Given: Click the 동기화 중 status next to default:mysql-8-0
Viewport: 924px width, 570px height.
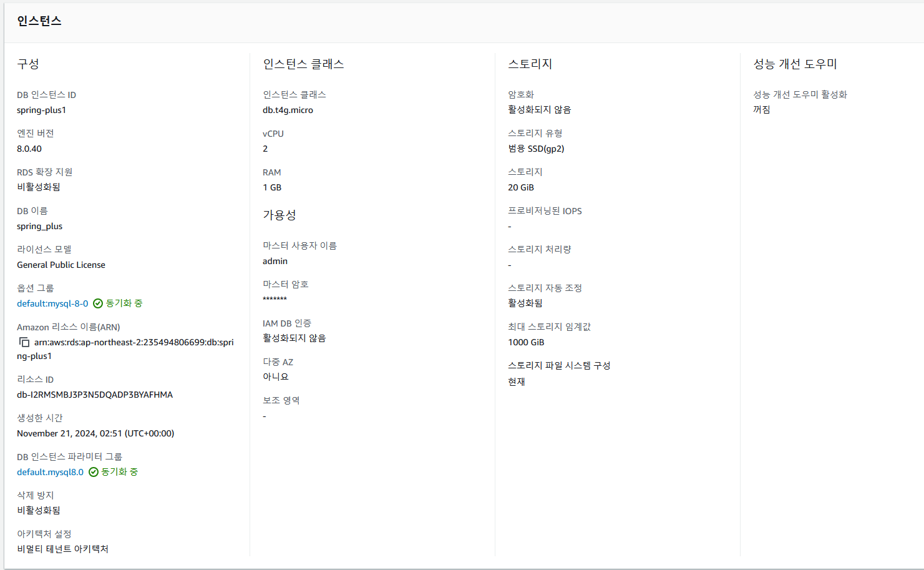Looking at the screenshot, I should 124,303.
